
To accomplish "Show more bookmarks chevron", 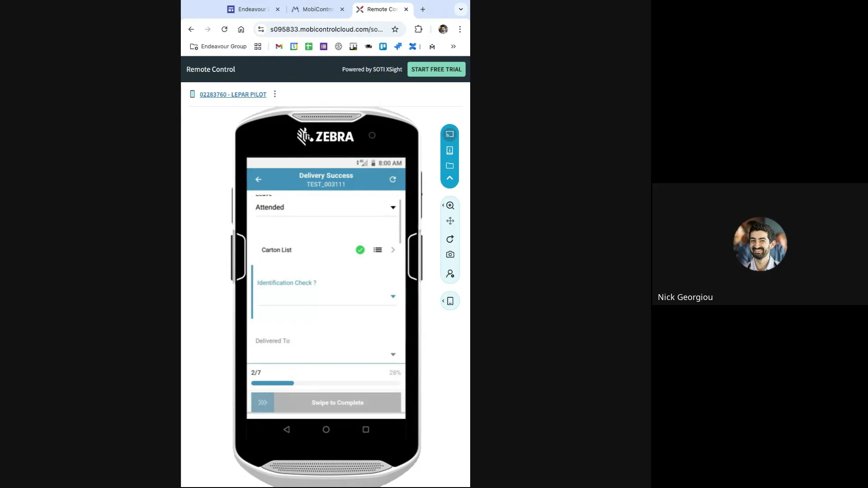I will tap(453, 47).
